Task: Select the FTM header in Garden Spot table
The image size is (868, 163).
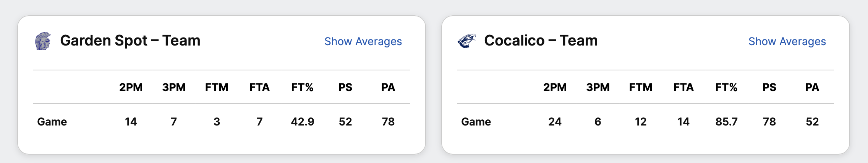Action: [217, 87]
